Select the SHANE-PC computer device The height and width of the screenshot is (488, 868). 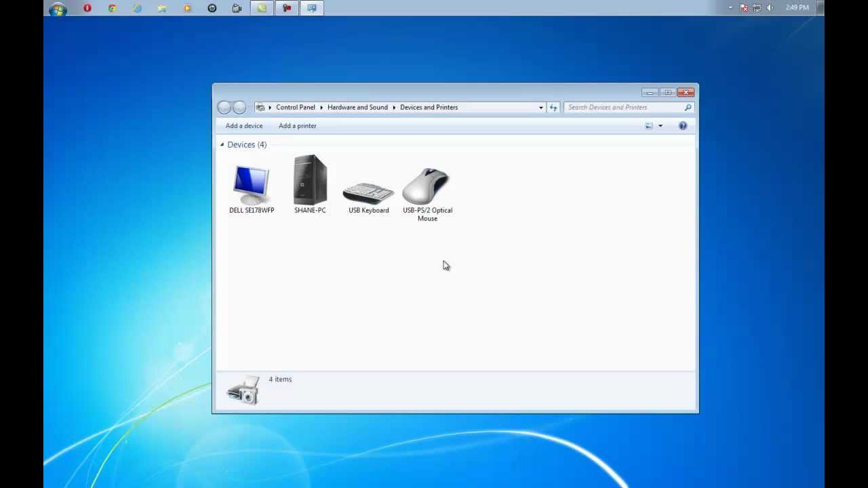coord(310,185)
